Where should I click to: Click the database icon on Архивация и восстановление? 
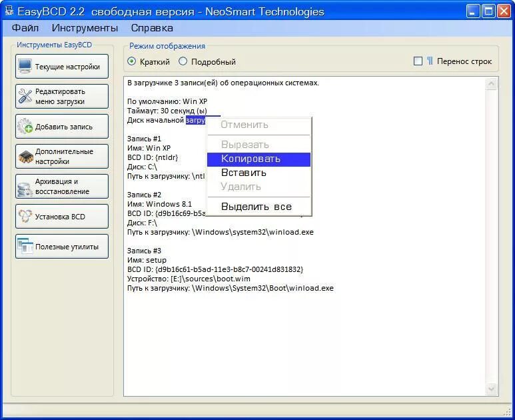(x=25, y=189)
